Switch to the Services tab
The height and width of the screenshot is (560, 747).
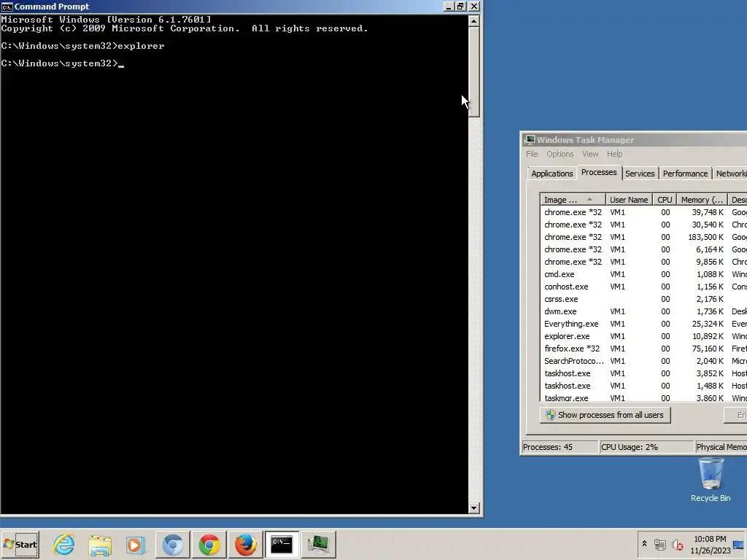coord(640,174)
